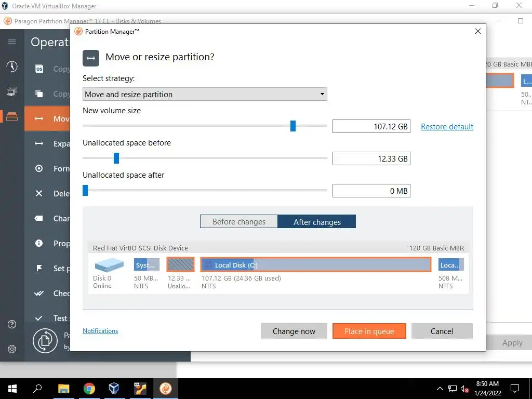
Task: Open the Windows notification center
Action: [515, 389]
